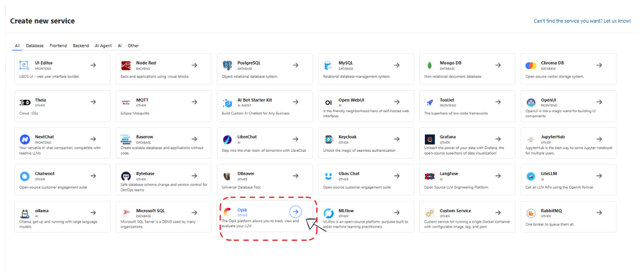Click the Grafana logo icon
The height and width of the screenshot is (278, 644).
click(x=429, y=139)
